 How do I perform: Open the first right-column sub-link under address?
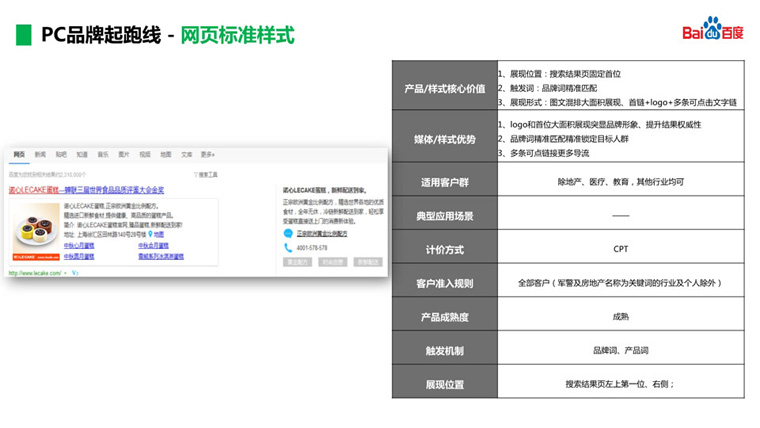[x=153, y=246]
